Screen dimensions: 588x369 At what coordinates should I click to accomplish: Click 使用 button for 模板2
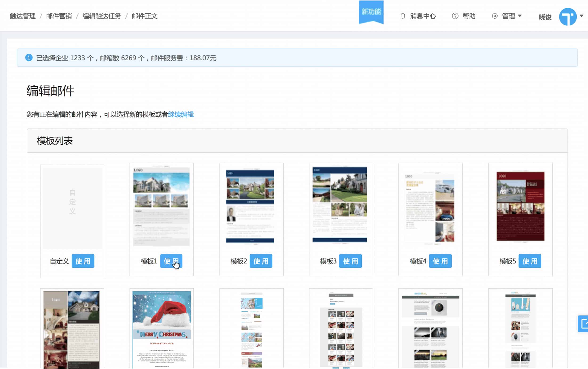click(x=261, y=261)
